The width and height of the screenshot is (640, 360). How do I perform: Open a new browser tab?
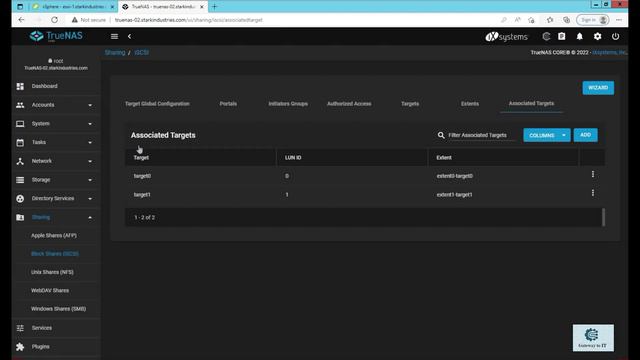pyautogui.click(x=214, y=7)
